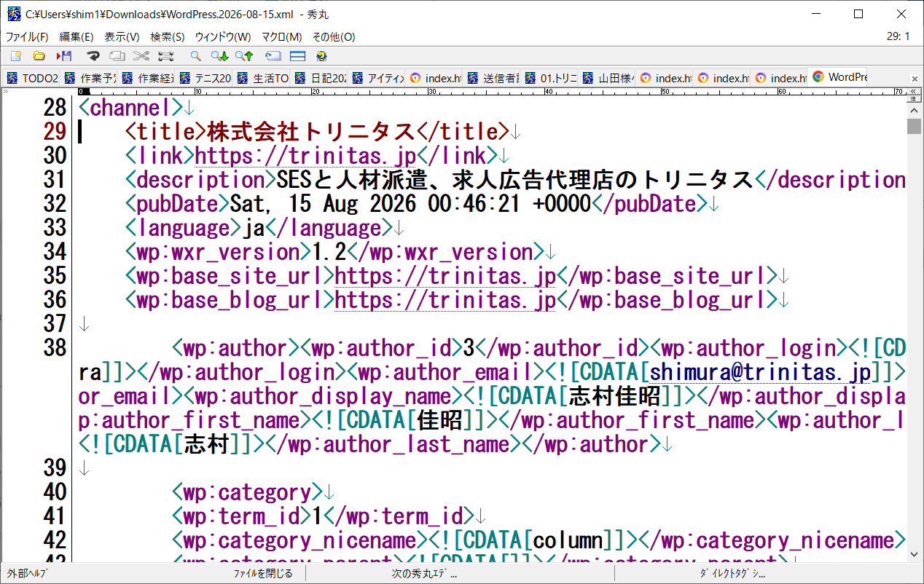The width and height of the screenshot is (924, 584).
Task: Switch to the 生活TO tab
Action: (x=263, y=78)
